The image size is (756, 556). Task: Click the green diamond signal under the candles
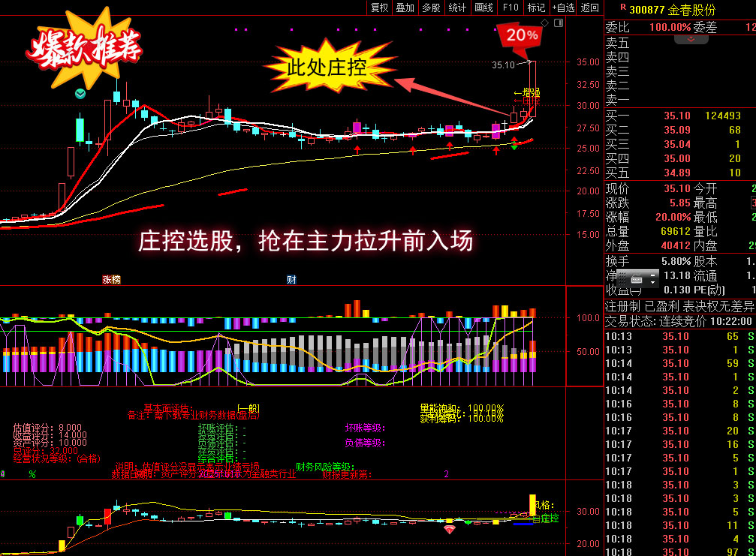click(x=514, y=144)
